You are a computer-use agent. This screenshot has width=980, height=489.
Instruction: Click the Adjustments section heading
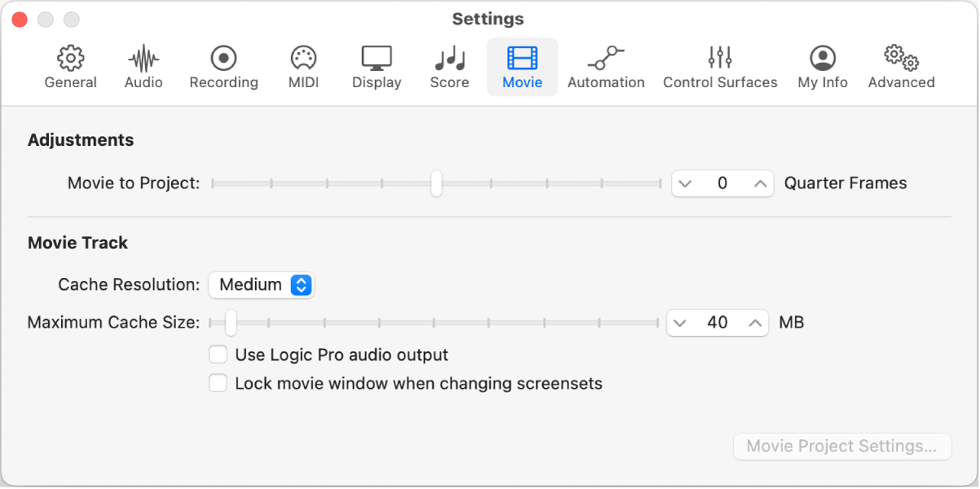tap(81, 140)
